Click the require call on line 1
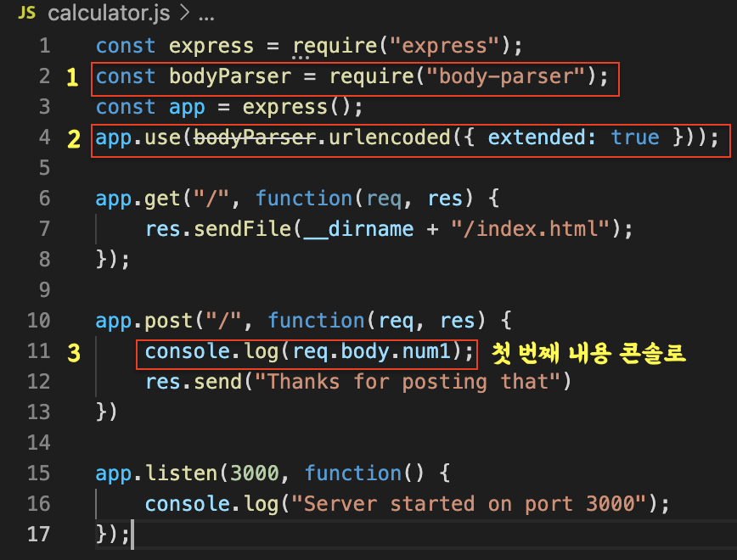737x560 pixels. point(335,47)
